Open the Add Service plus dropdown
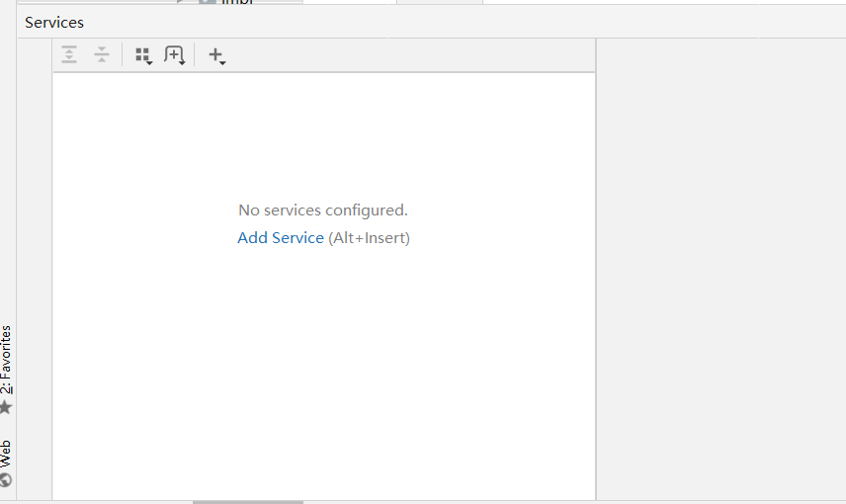846x504 pixels. coord(216,55)
